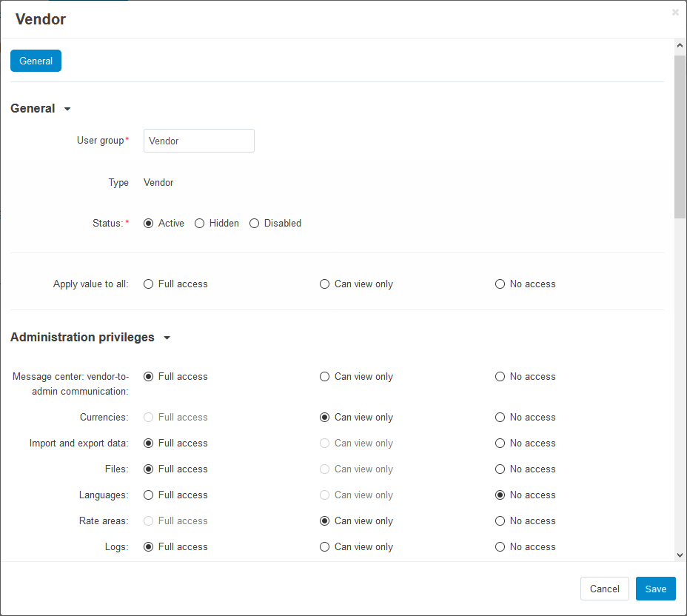This screenshot has height=616, width=687.
Task: Open the General tab
Action: click(x=36, y=61)
